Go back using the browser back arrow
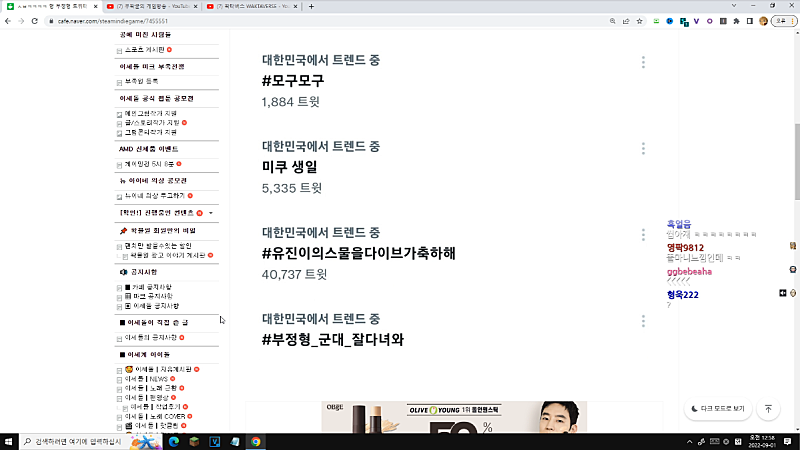This screenshot has height=450, width=800. click(8, 21)
